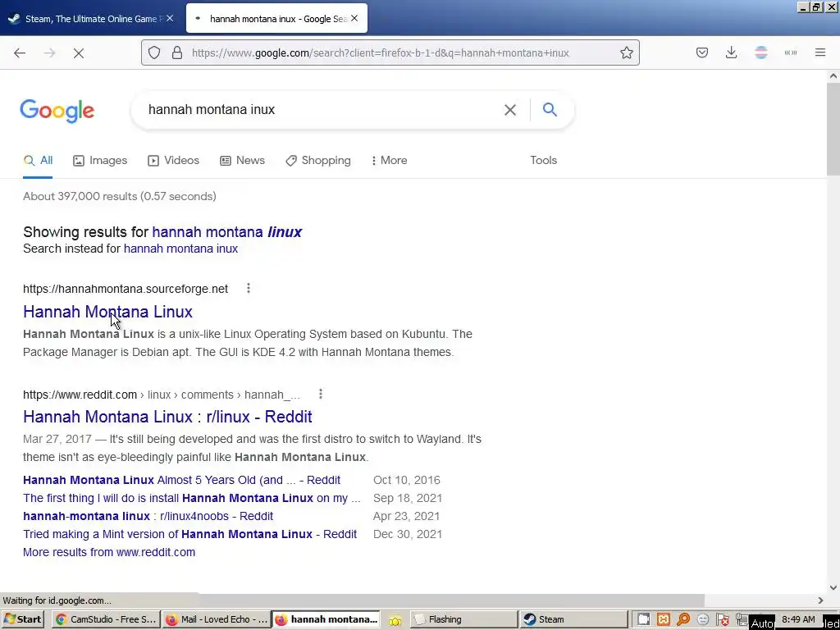Open the corrected 'hannah montana linux' link
Screen dimensions: 840x630
(226, 232)
